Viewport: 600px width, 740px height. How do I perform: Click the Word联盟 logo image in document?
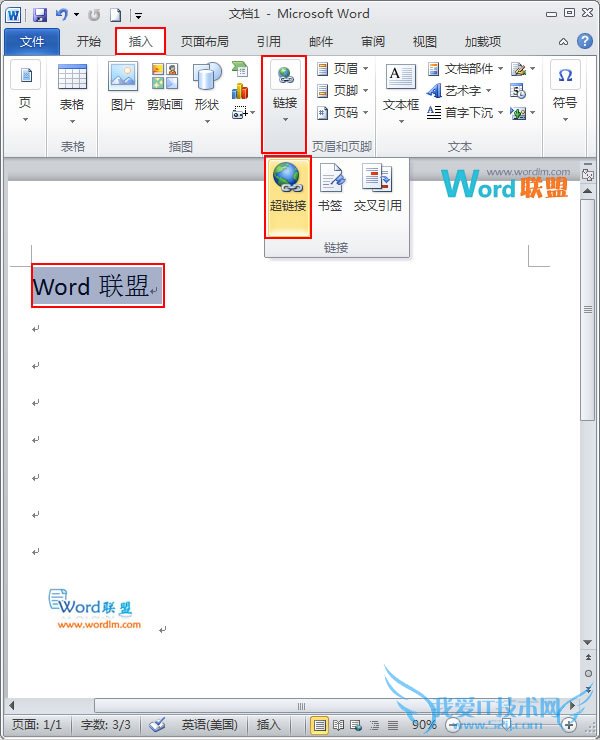coord(94,609)
